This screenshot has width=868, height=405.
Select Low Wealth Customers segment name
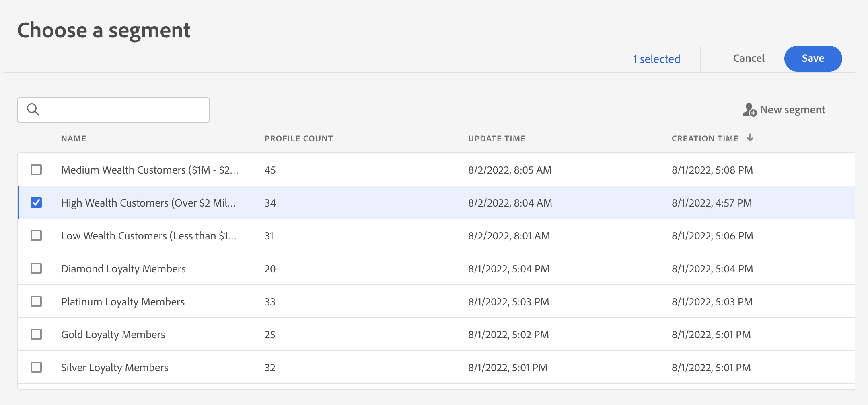(149, 236)
